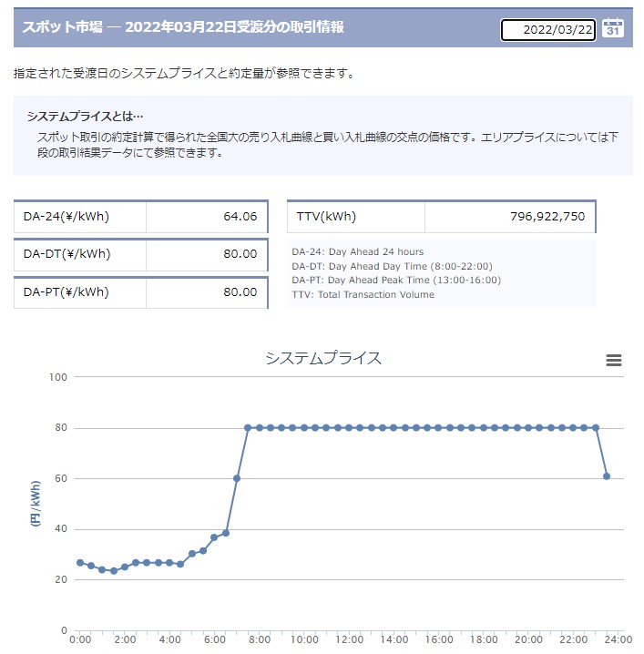Open the calendar date picker icon
Screen dimensions: 644x654
(x=614, y=28)
